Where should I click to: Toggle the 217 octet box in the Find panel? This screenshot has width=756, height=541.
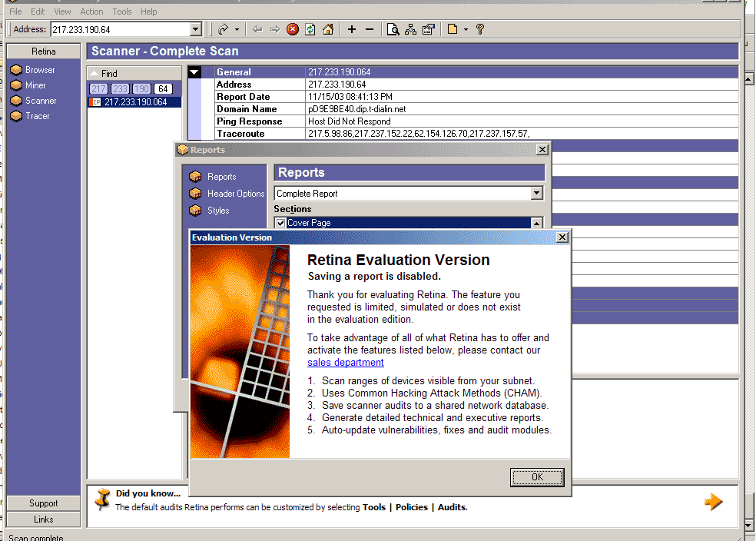coord(98,88)
